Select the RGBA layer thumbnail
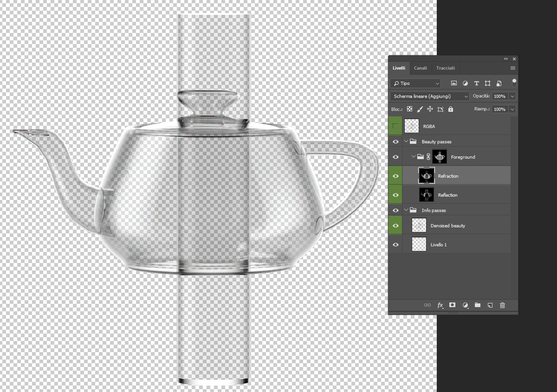This screenshot has height=392, width=557. click(411, 126)
